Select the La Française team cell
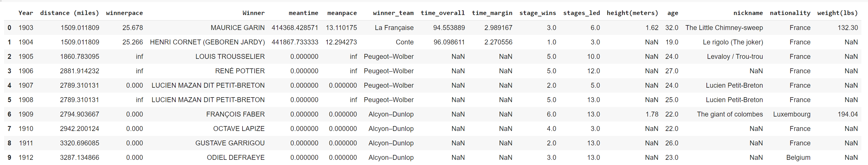The image size is (868, 165). click(x=394, y=28)
